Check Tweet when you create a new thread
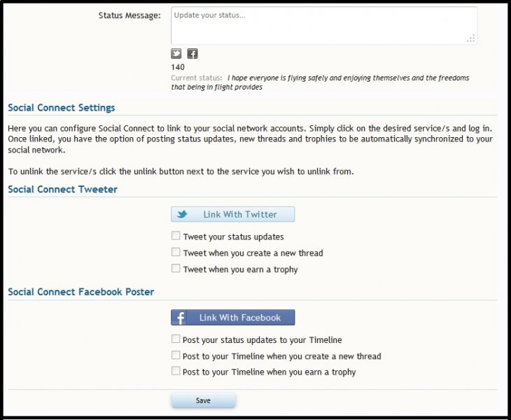 176,252
